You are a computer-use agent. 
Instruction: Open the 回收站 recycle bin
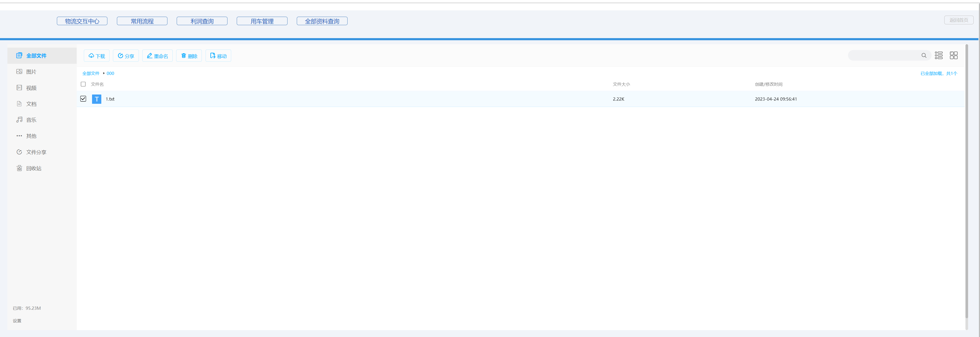[x=34, y=168]
